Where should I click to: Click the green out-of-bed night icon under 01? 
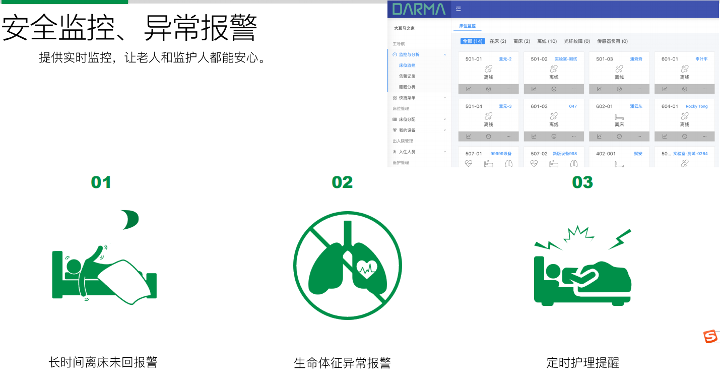click(x=105, y=257)
